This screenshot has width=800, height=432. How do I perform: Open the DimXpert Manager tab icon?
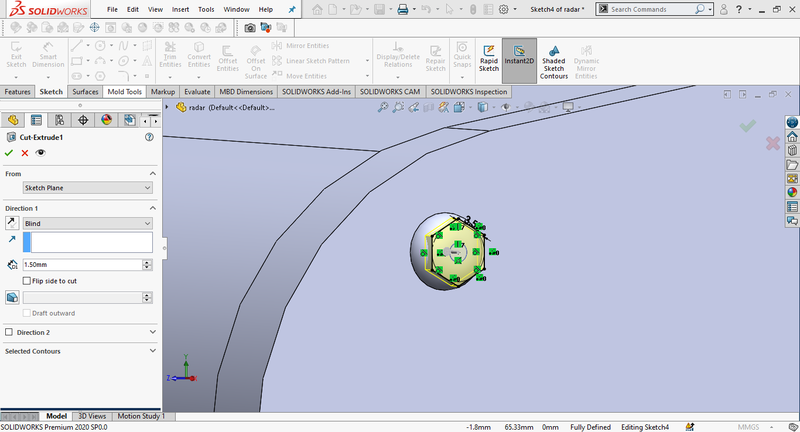click(x=83, y=120)
